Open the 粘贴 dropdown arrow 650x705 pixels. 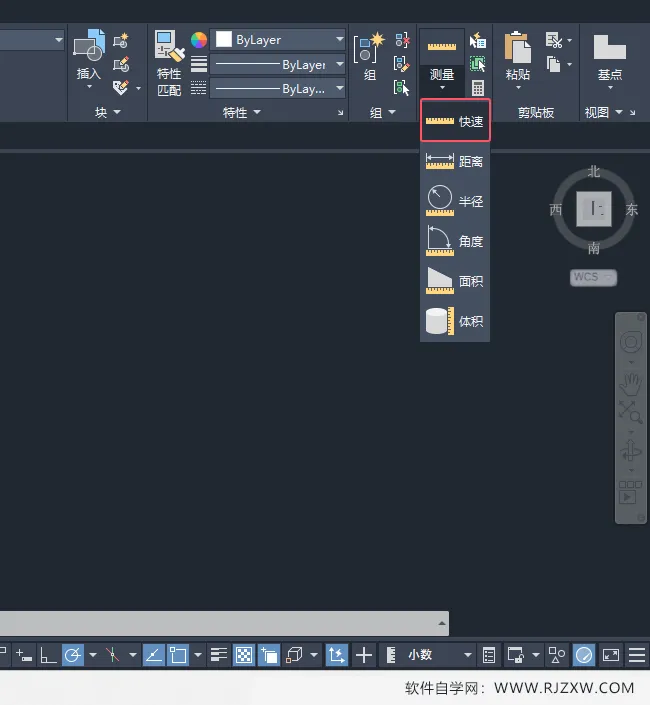click(x=518, y=87)
